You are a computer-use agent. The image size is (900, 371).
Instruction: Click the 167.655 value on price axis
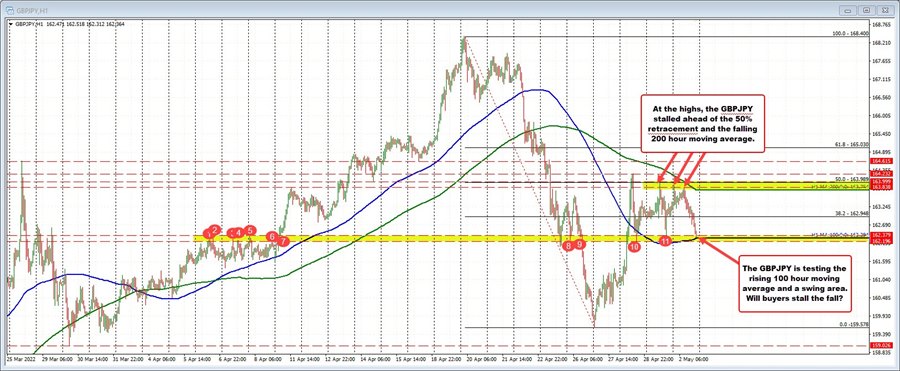(883, 60)
